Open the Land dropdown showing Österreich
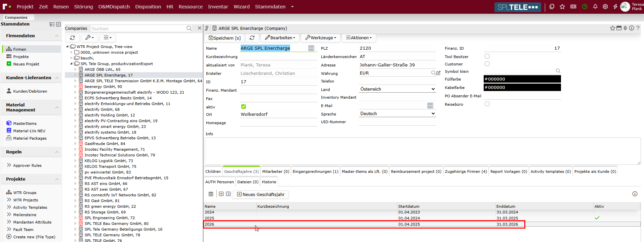Viewport: 644px width, 242px height. point(398,89)
